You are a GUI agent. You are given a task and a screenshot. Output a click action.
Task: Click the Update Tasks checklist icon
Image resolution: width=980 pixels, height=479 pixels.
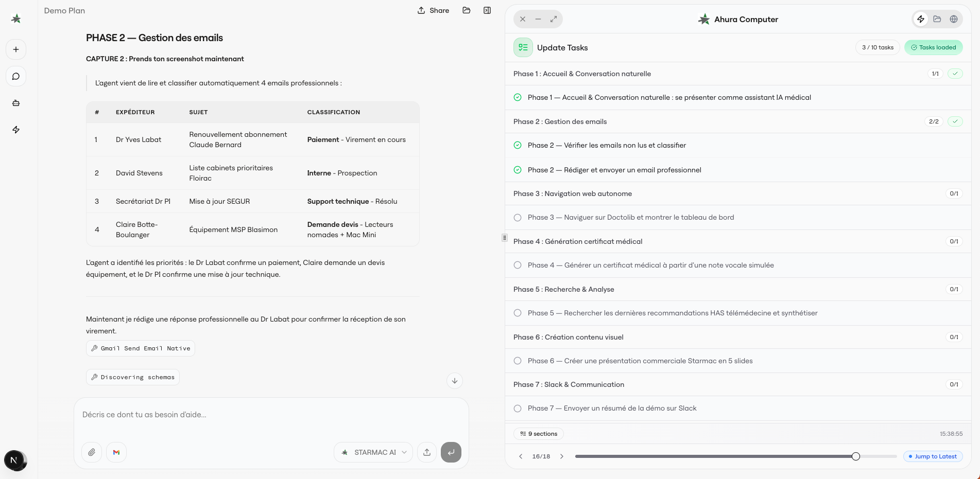[x=523, y=47]
